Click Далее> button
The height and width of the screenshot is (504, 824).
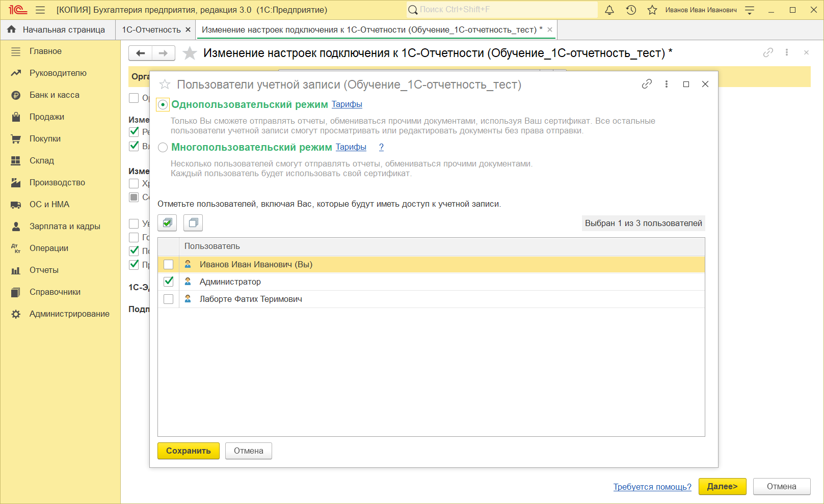[722, 487]
